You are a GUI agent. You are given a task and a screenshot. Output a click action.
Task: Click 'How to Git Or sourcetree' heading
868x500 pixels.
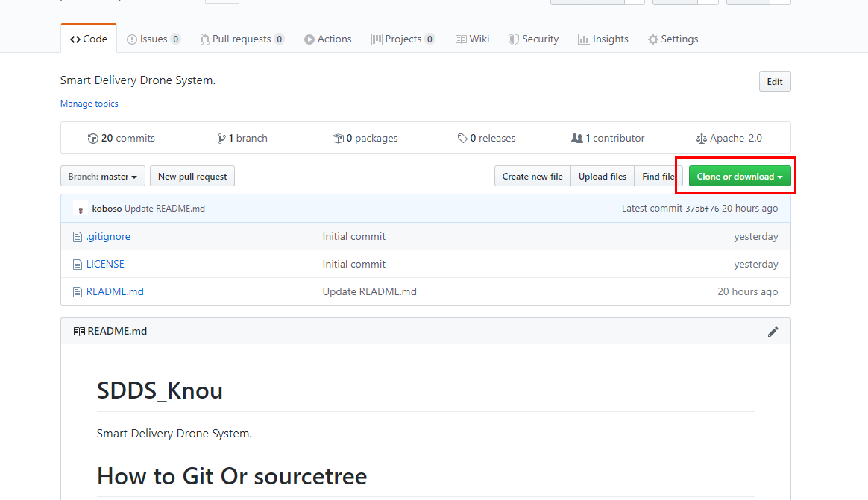232,476
